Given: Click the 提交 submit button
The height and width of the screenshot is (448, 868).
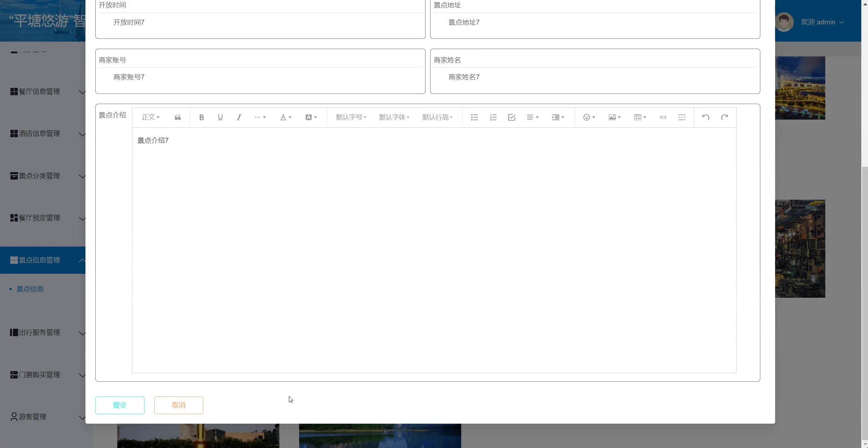Looking at the screenshot, I should (120, 405).
